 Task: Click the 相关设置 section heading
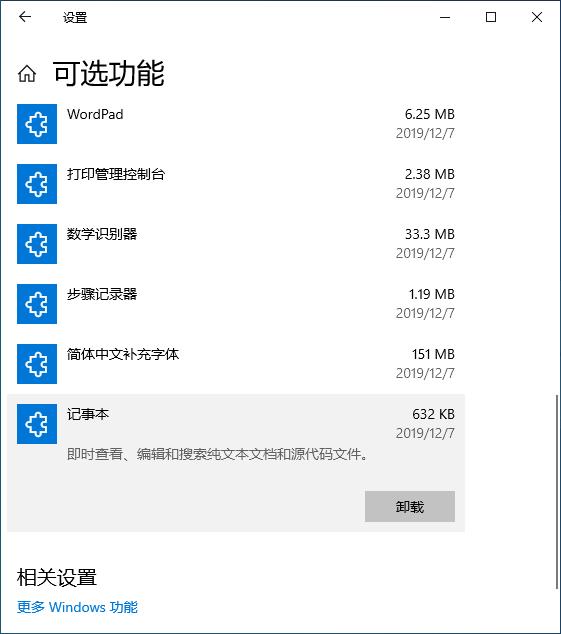tap(57, 577)
